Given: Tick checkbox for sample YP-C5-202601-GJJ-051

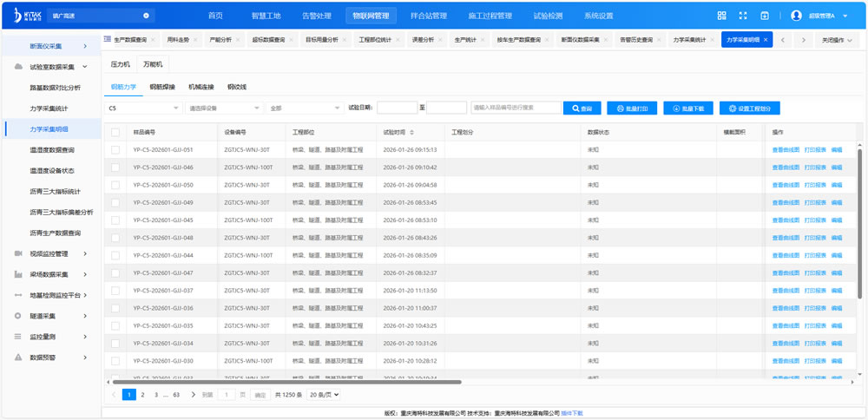Looking at the screenshot, I should tap(115, 149).
